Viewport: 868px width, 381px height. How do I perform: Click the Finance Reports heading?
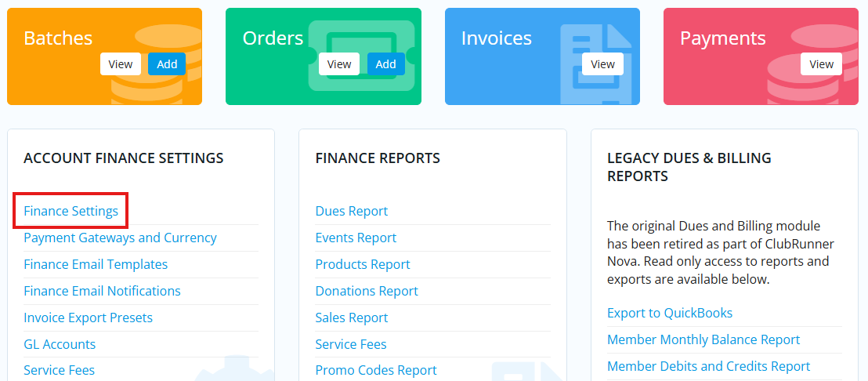click(x=378, y=158)
